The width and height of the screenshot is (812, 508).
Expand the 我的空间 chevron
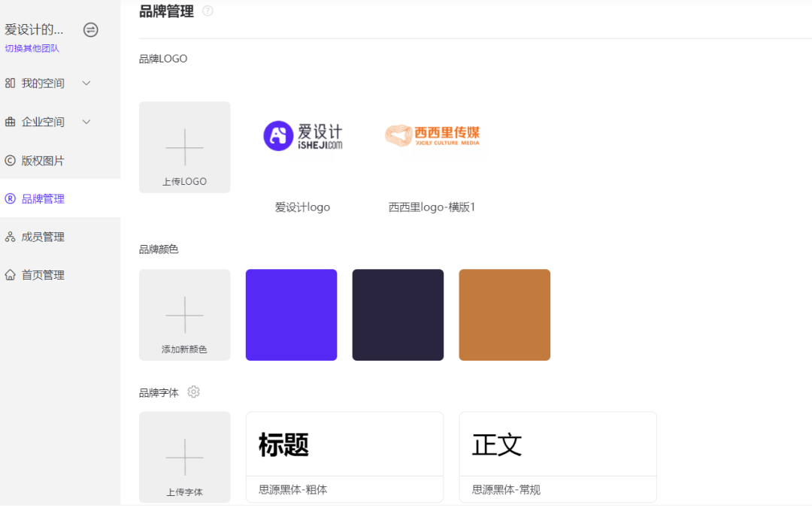[x=86, y=83]
